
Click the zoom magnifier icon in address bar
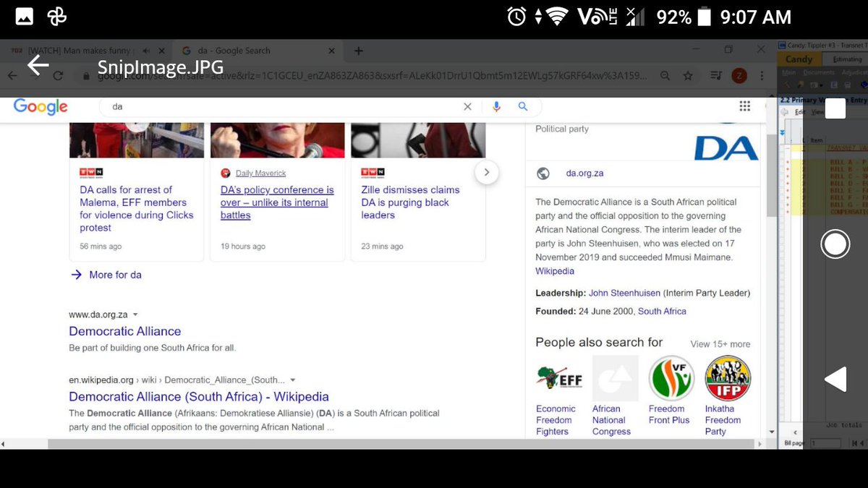(665, 75)
